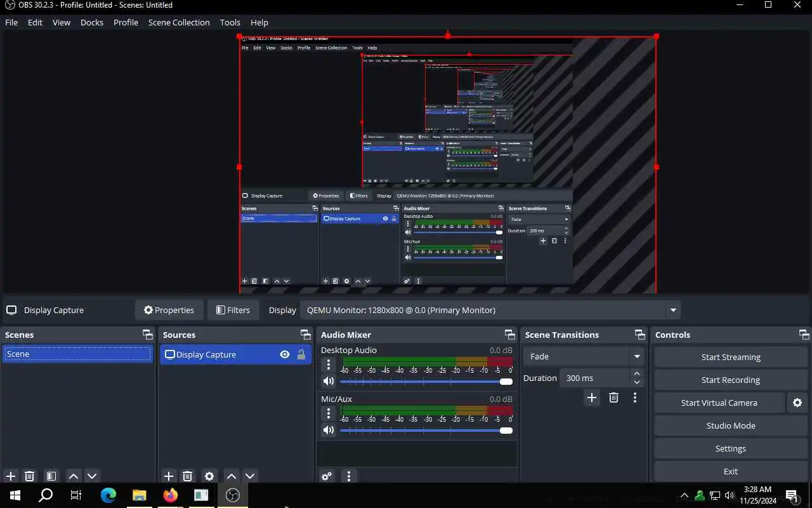Image resolution: width=812 pixels, height=508 pixels.
Task: Open the Edit menu
Action: pyautogui.click(x=35, y=22)
